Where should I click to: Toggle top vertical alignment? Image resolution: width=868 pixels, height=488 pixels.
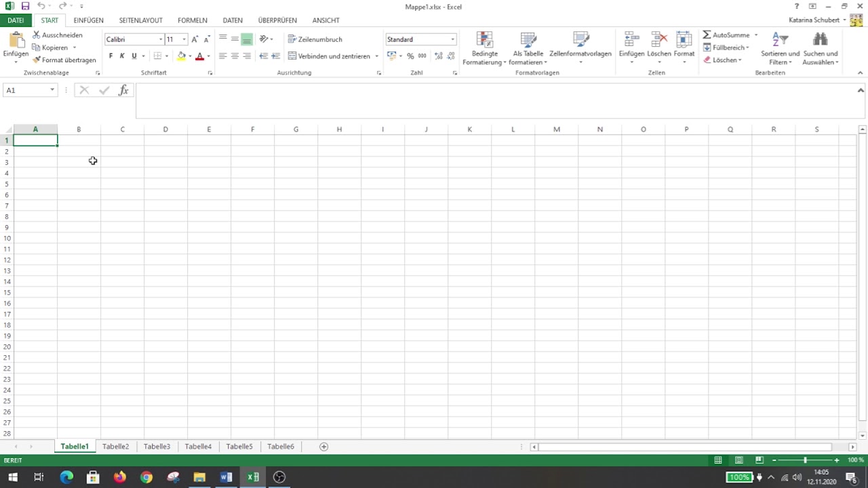[x=222, y=39]
